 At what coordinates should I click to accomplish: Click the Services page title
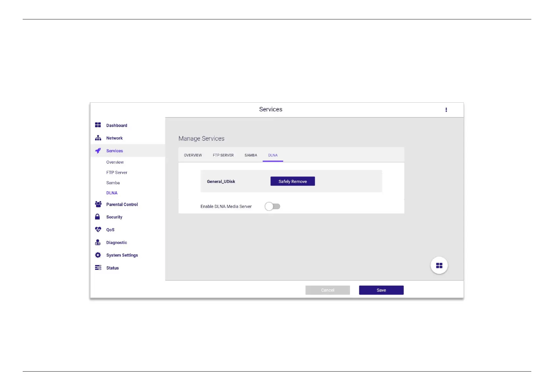[x=270, y=109]
